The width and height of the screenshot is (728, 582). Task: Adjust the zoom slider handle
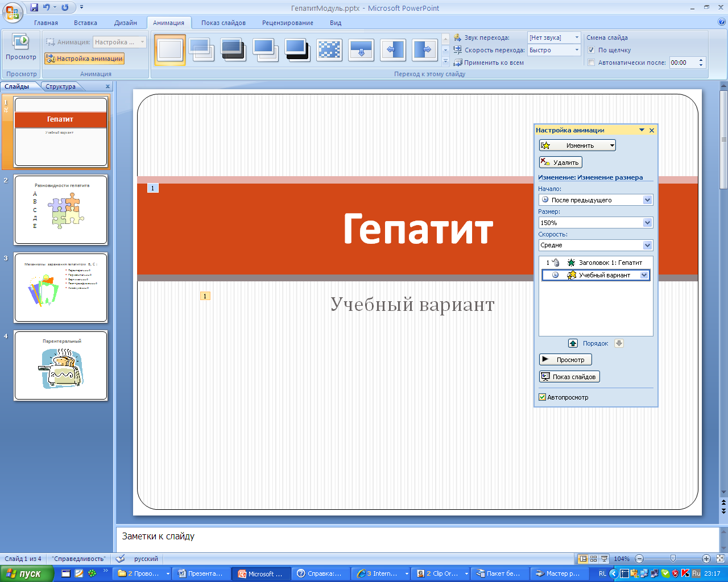pos(673,559)
